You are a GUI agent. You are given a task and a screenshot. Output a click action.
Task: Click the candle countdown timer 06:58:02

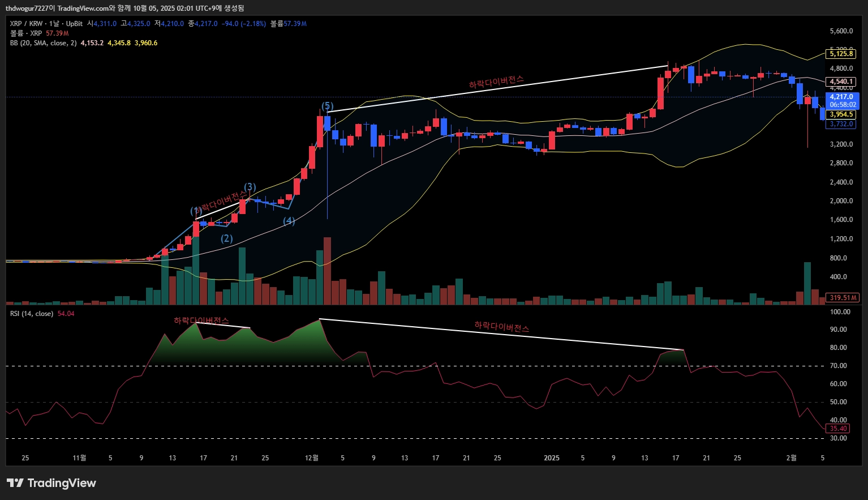point(842,105)
